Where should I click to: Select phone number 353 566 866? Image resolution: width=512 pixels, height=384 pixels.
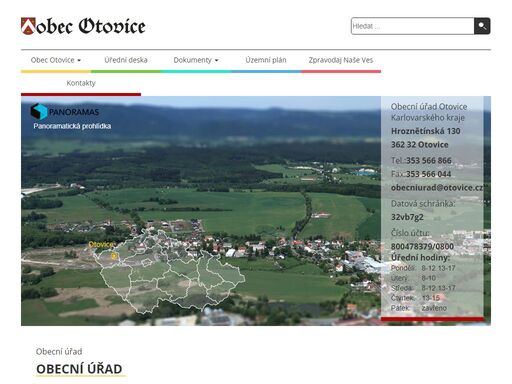click(x=429, y=161)
